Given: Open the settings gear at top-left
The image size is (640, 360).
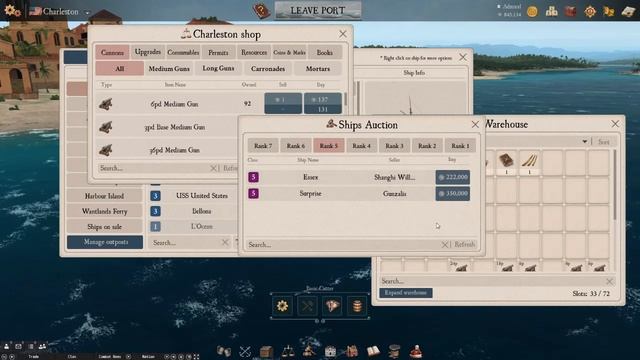Looking at the screenshot, I should tap(12, 11).
